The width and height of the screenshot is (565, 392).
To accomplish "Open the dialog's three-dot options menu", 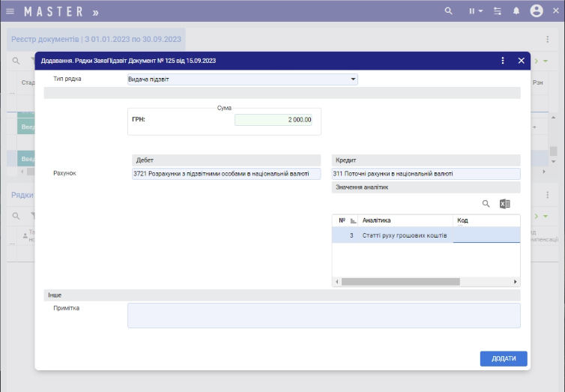I will click(x=503, y=61).
